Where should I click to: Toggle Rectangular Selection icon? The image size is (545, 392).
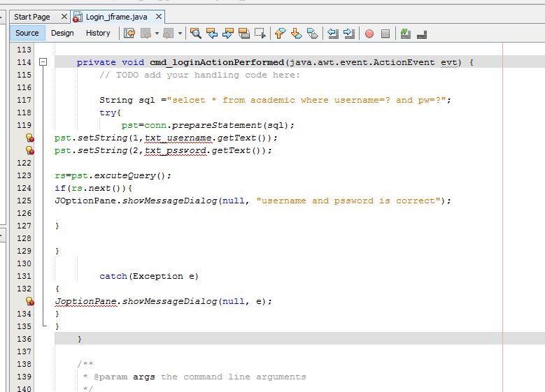(x=260, y=34)
